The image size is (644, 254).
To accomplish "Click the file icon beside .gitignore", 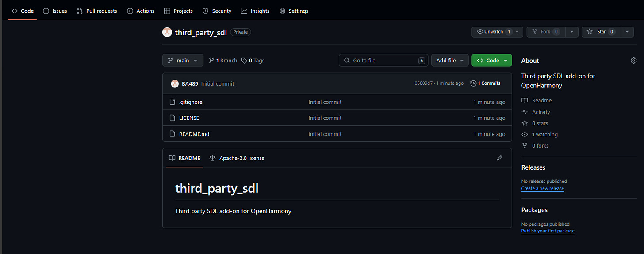I will [x=173, y=102].
